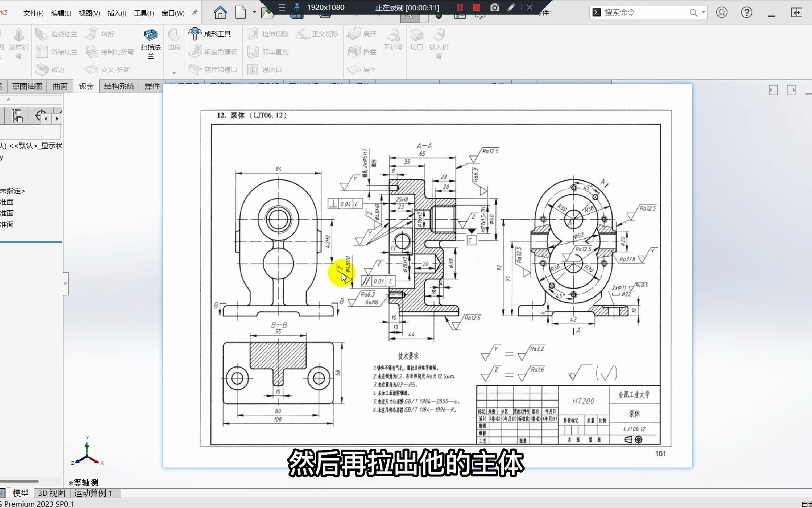Pin the menu bar with the pushpin icon
The image size is (812, 508).
pos(195,13)
